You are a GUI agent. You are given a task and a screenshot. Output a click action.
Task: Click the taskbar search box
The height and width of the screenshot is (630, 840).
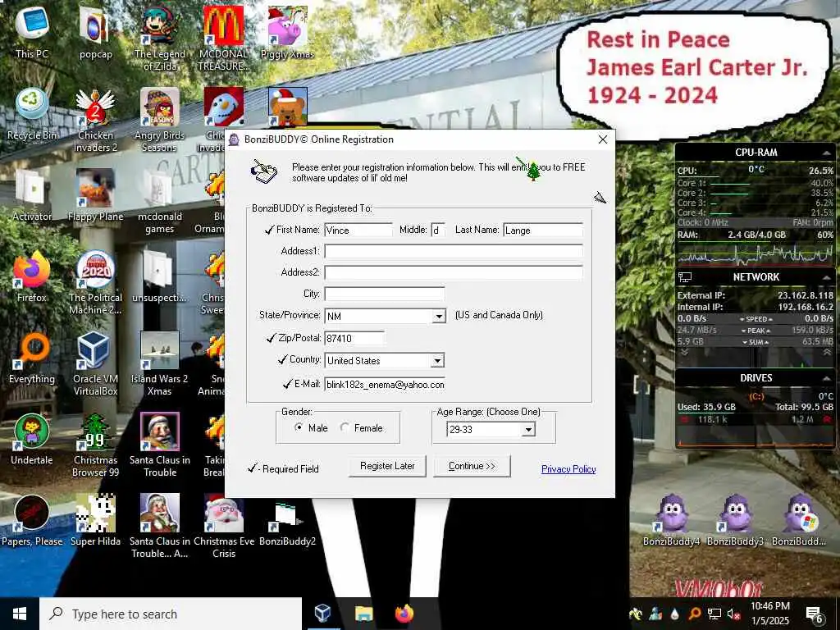click(171, 614)
